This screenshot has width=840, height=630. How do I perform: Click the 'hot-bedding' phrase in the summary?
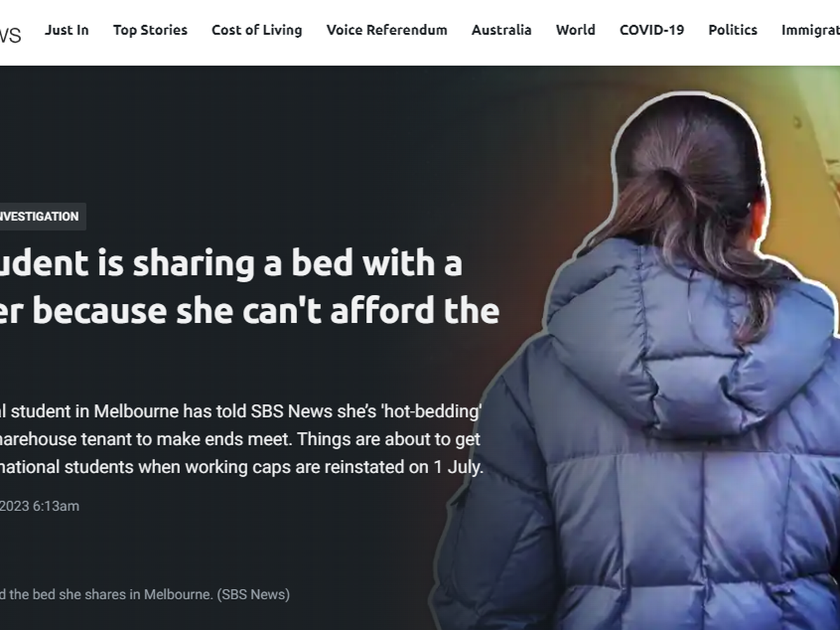coord(429,412)
